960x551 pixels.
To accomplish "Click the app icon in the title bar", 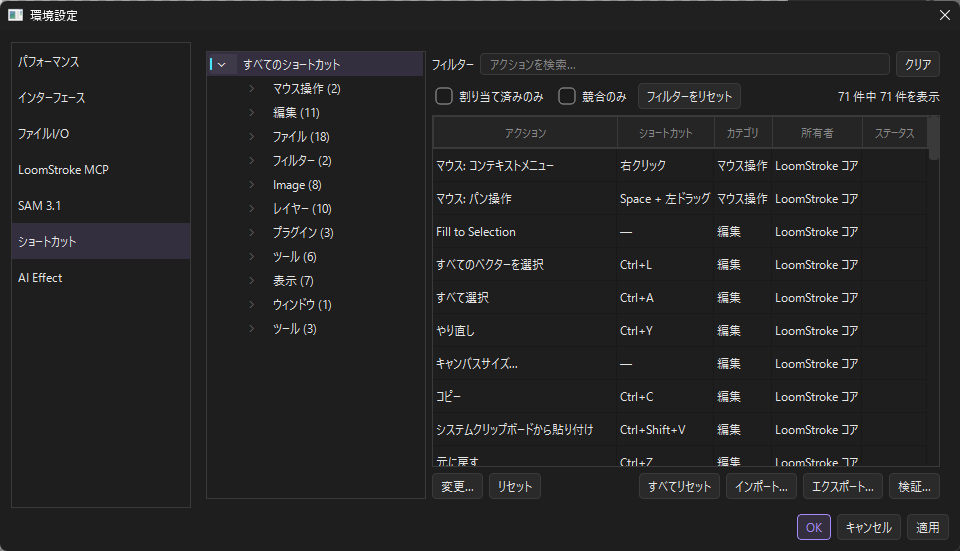I will (x=15, y=15).
